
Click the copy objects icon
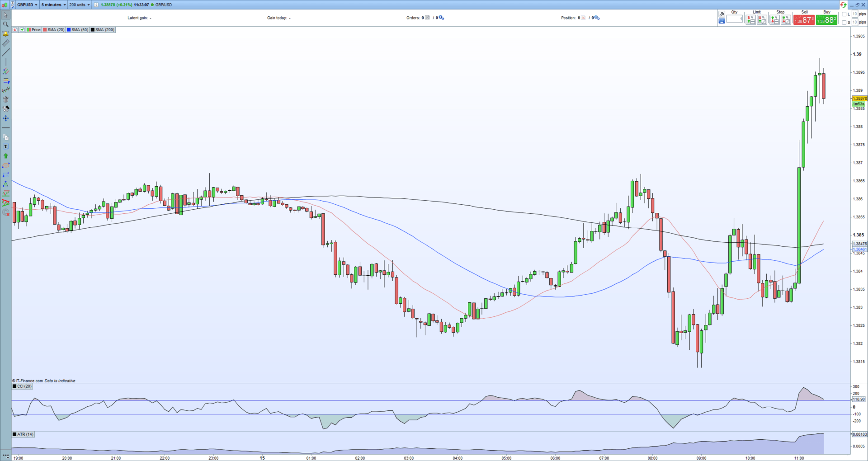point(6,137)
